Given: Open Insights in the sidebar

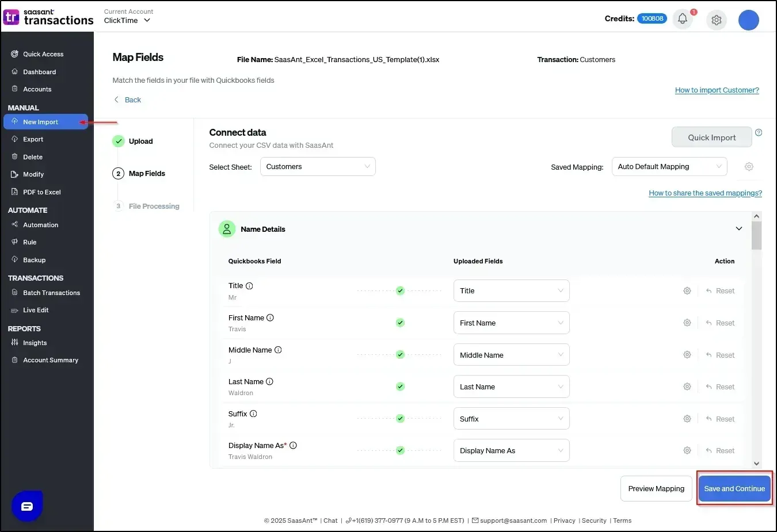Looking at the screenshot, I should (x=35, y=343).
